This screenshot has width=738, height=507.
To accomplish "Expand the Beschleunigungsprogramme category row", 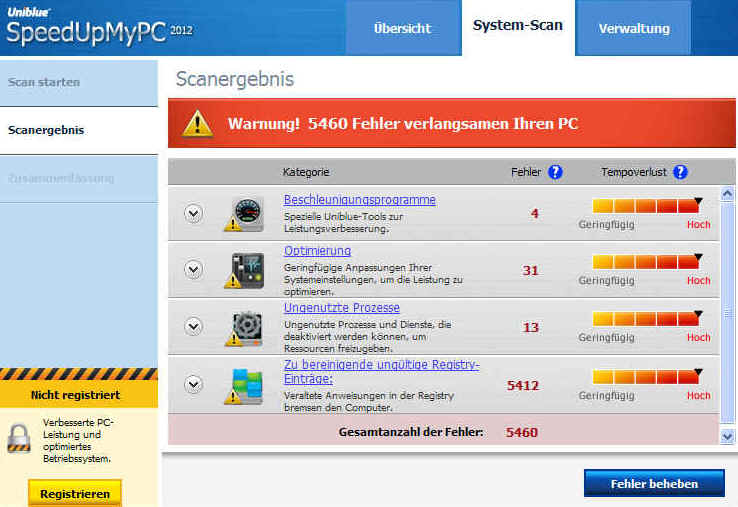I will (194, 213).
